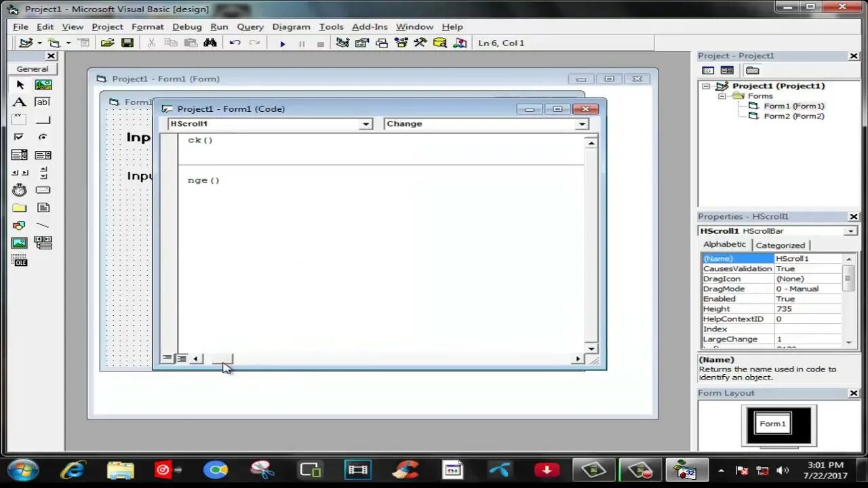The image size is (868, 488).
Task: Open the Debug menu
Action: [x=186, y=26]
